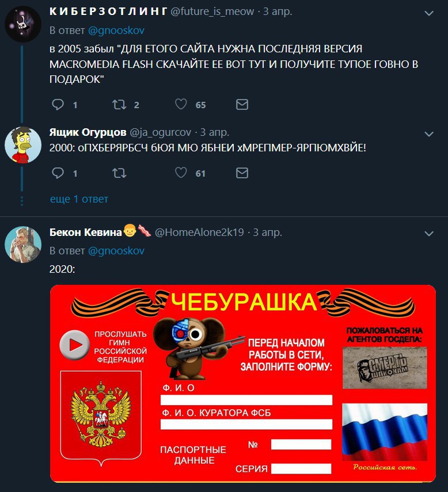Open Бекон Кевина's profile avatar
The height and width of the screenshot is (492, 448).
(23, 245)
